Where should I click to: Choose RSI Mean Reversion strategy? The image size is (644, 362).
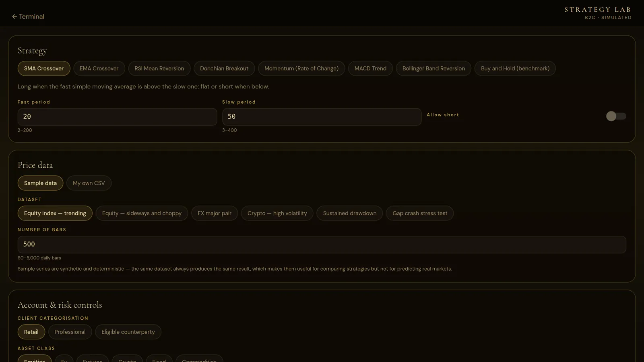pos(159,68)
